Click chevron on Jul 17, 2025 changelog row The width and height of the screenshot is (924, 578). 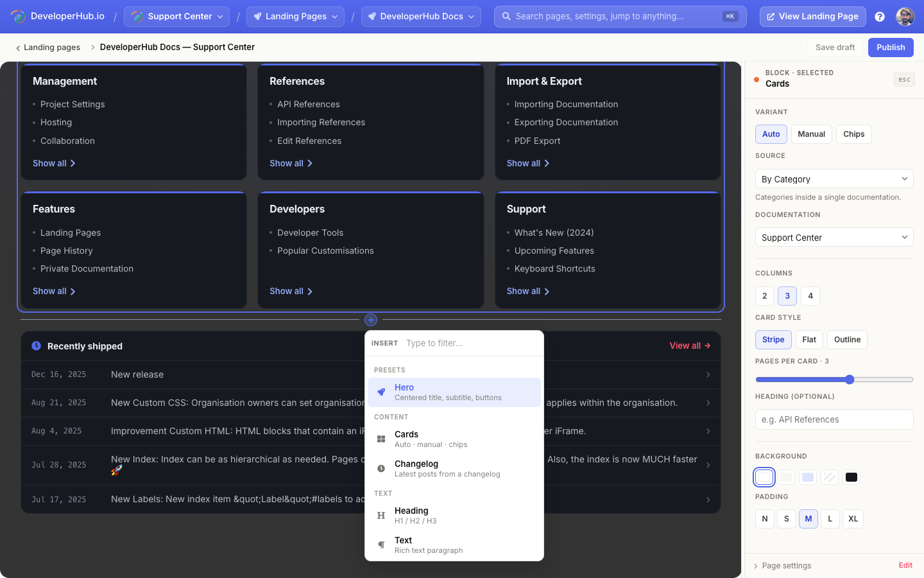tap(708, 500)
